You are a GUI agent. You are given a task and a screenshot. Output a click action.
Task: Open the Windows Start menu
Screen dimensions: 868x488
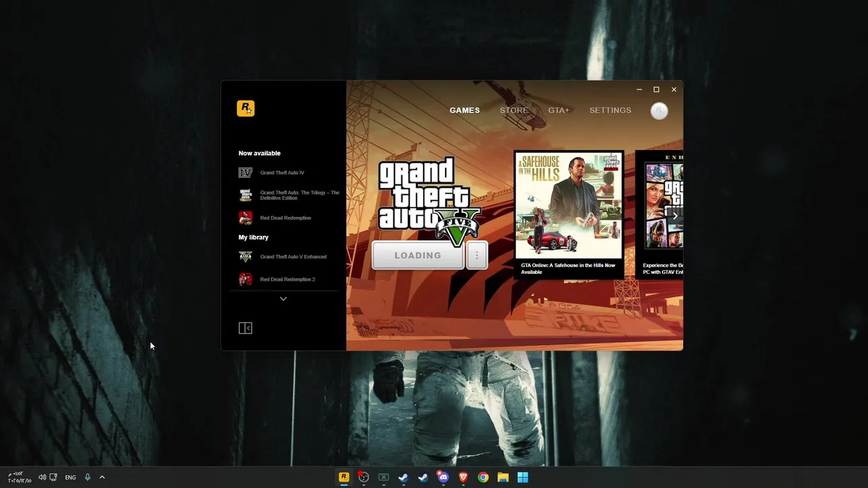(x=523, y=477)
